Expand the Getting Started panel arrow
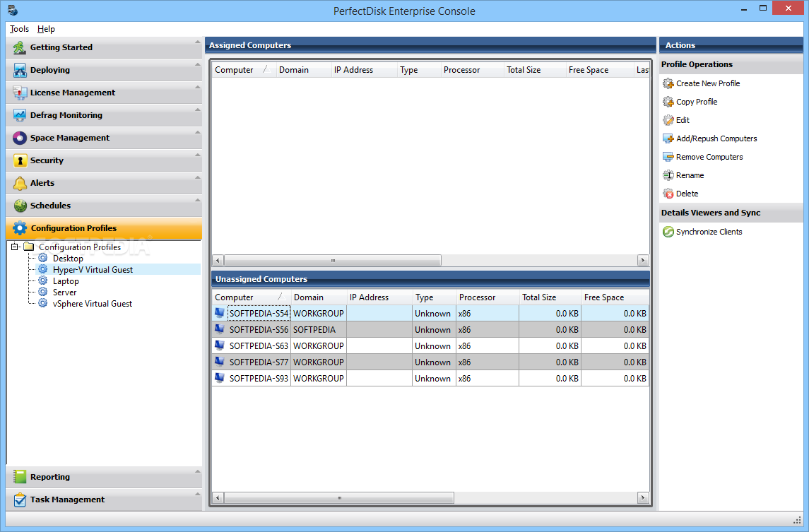 tap(198, 42)
